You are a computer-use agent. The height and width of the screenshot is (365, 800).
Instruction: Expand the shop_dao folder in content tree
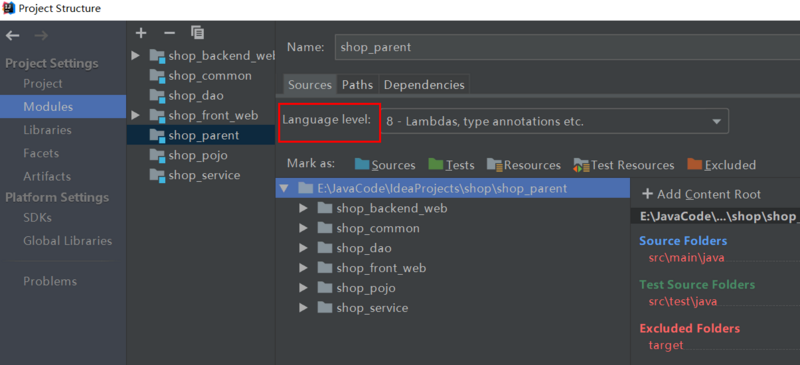[x=304, y=248]
